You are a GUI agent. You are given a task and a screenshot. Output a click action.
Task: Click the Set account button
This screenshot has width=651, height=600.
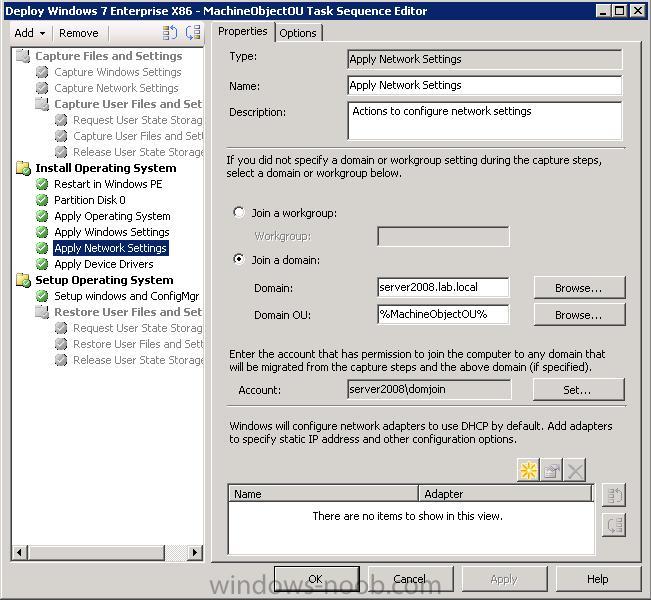578,389
